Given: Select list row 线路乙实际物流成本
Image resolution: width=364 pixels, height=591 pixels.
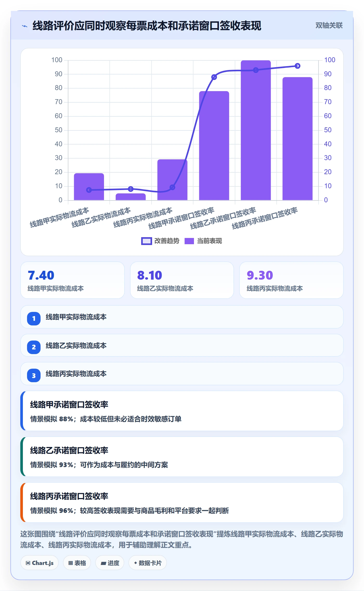Looking at the screenshot, I should pyautogui.click(x=182, y=345).
